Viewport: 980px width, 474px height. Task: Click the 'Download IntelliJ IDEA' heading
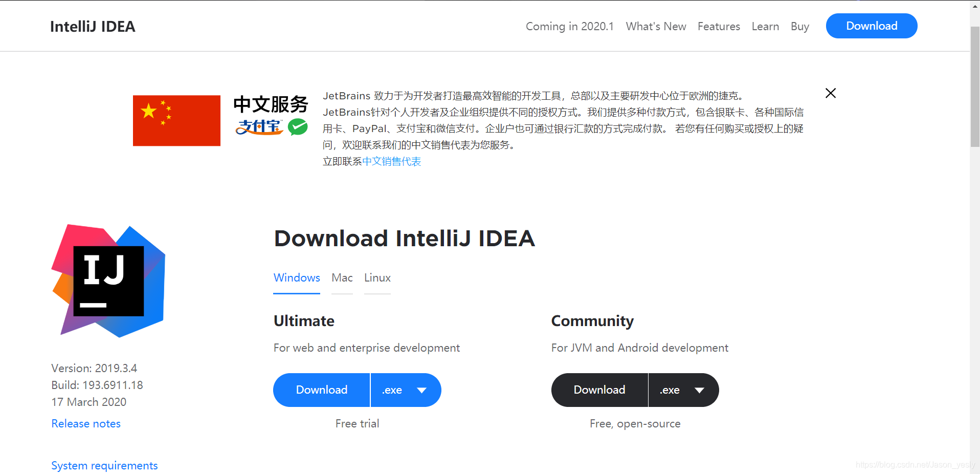[x=405, y=239]
